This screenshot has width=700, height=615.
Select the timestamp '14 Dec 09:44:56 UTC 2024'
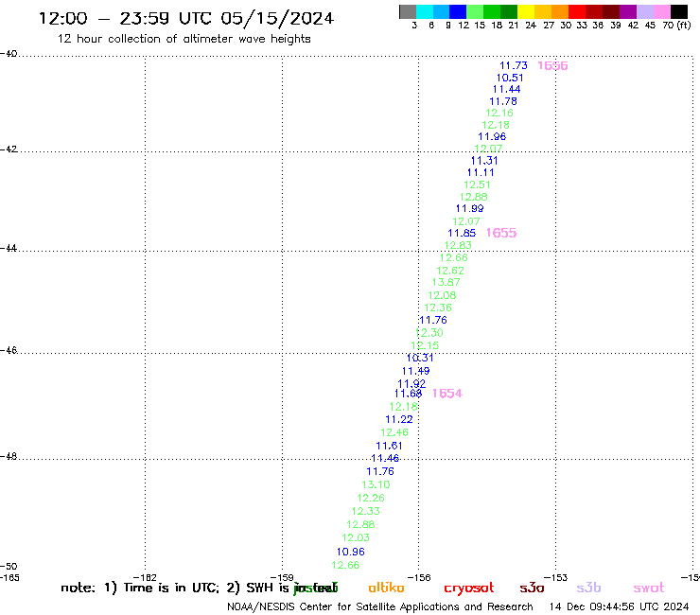click(619, 607)
